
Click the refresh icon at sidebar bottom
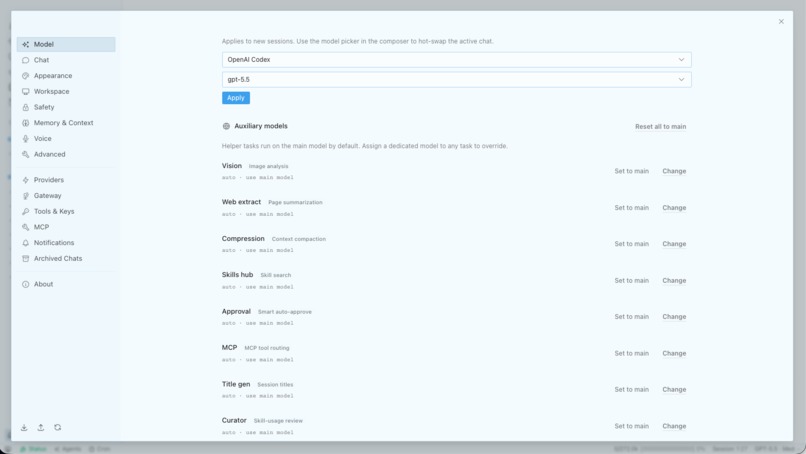click(x=58, y=427)
